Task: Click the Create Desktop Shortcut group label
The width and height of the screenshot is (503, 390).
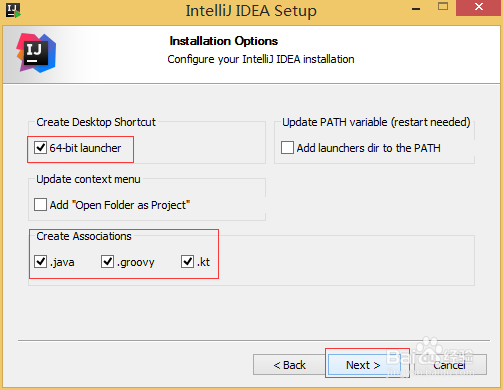Action: click(x=96, y=122)
